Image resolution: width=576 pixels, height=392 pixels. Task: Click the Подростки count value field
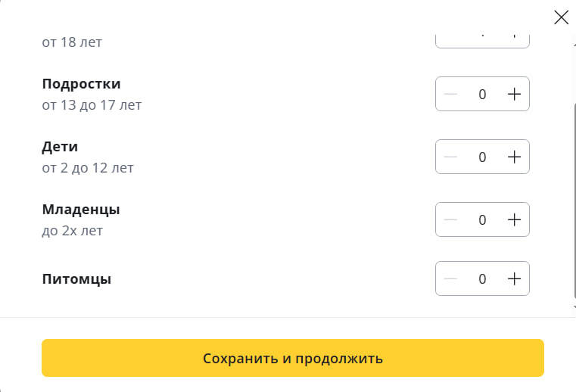(482, 95)
